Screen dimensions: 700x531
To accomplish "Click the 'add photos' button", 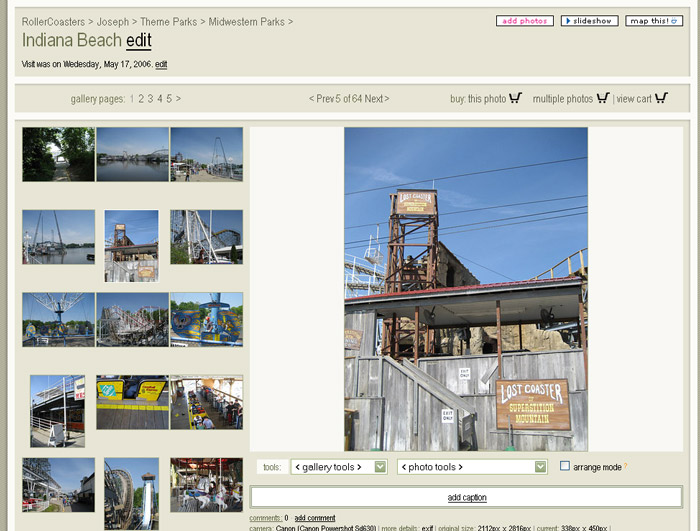I will [525, 21].
